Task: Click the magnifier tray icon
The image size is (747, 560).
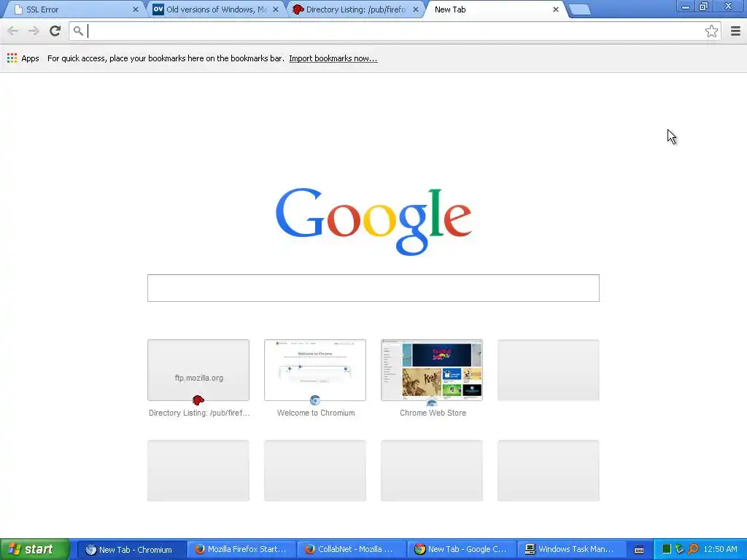Action: coord(693,549)
